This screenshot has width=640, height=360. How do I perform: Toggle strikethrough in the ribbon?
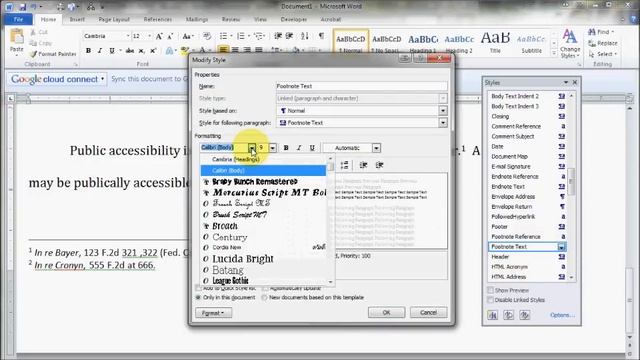[130, 51]
